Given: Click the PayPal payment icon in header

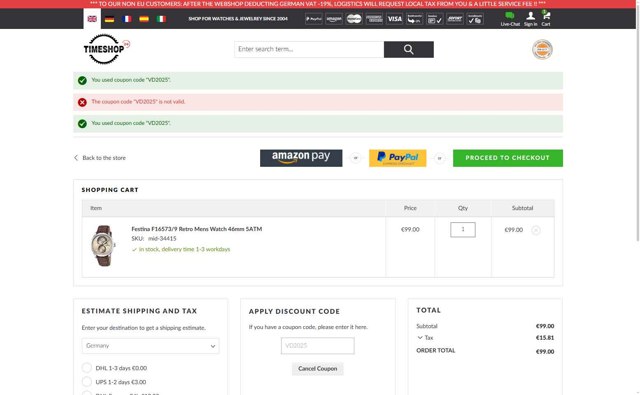Looking at the screenshot, I should tap(314, 19).
